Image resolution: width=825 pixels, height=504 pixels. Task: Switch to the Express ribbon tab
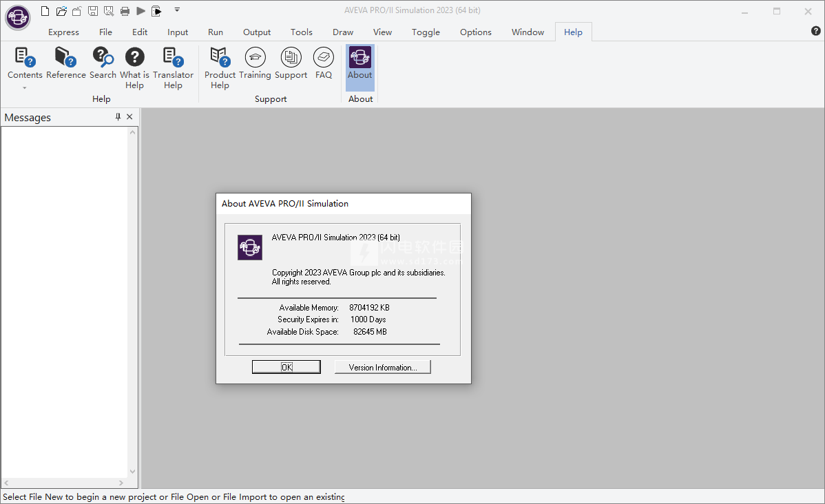coord(63,32)
